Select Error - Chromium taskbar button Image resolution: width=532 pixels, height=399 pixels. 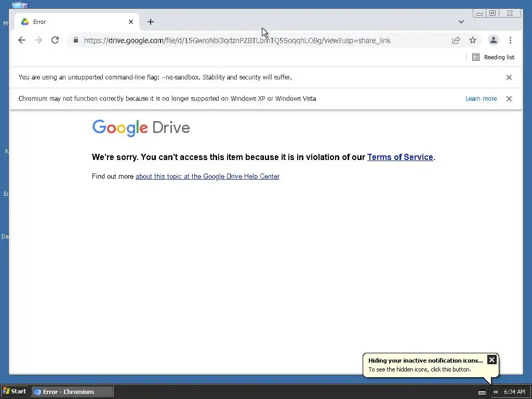tap(73, 392)
